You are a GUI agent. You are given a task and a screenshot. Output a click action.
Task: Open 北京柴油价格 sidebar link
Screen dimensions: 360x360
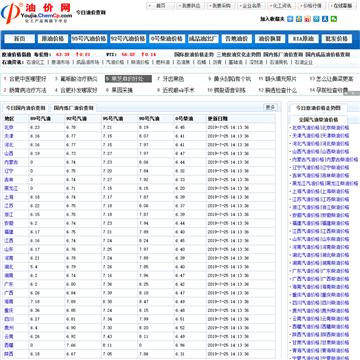pos(335,128)
